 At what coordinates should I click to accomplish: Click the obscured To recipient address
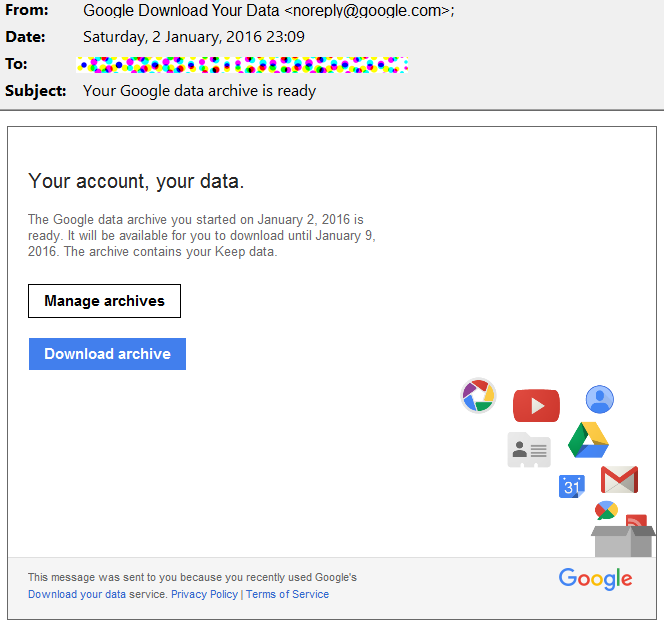click(242, 65)
